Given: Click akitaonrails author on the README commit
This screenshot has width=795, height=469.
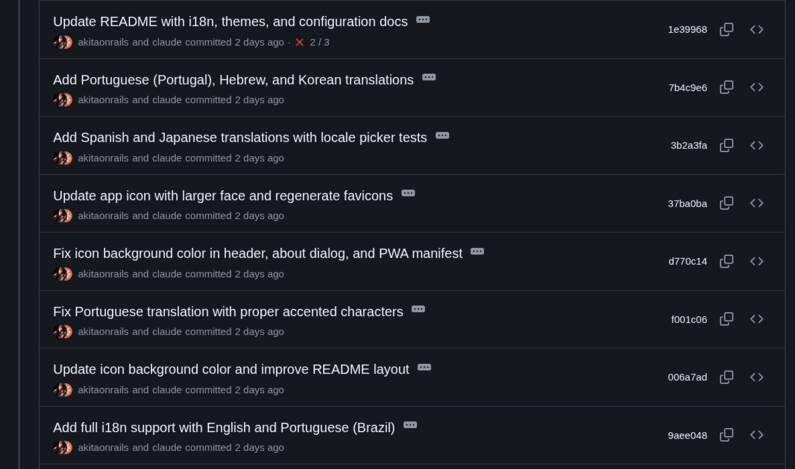Looking at the screenshot, I should [103, 43].
